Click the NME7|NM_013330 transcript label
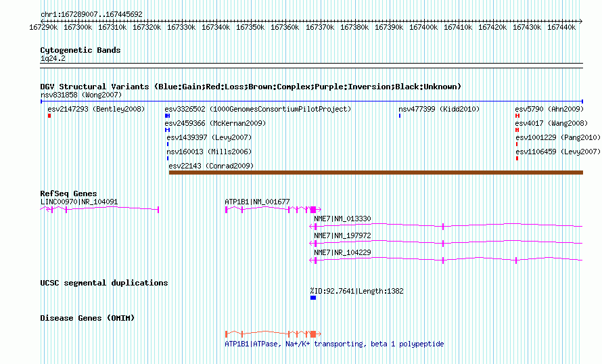The image size is (602, 364). [342, 219]
